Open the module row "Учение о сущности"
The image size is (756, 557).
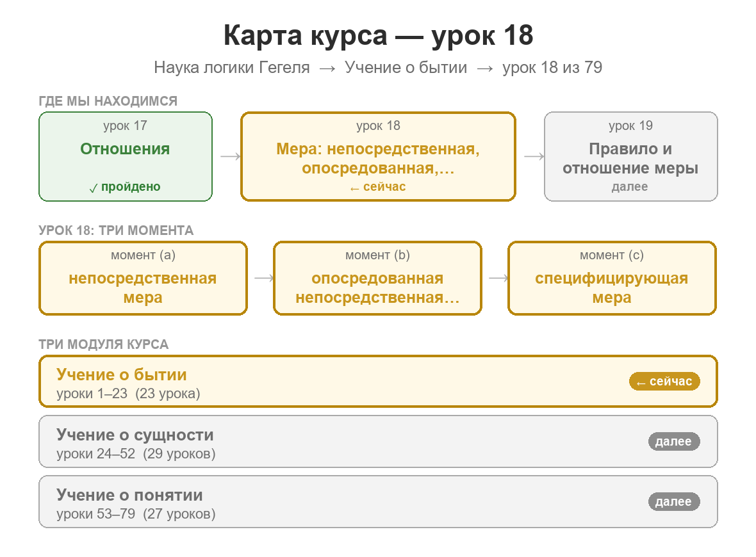pyautogui.click(x=379, y=442)
